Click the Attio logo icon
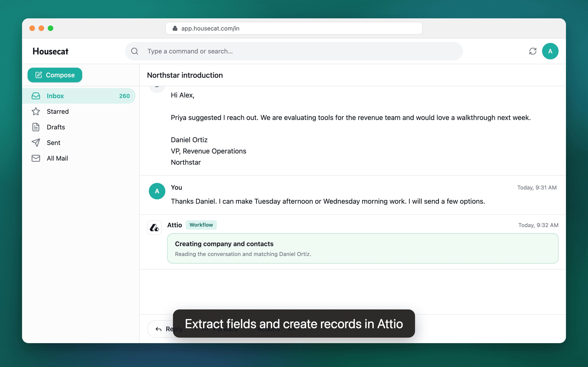This screenshot has width=588, height=367. (x=154, y=228)
